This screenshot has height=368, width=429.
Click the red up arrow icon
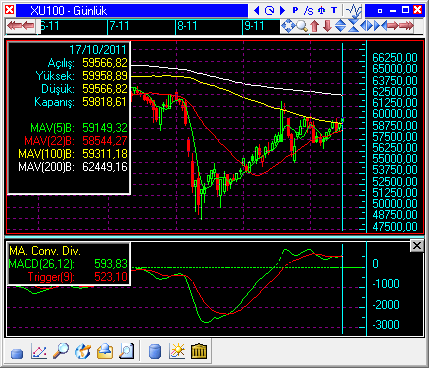315,26
